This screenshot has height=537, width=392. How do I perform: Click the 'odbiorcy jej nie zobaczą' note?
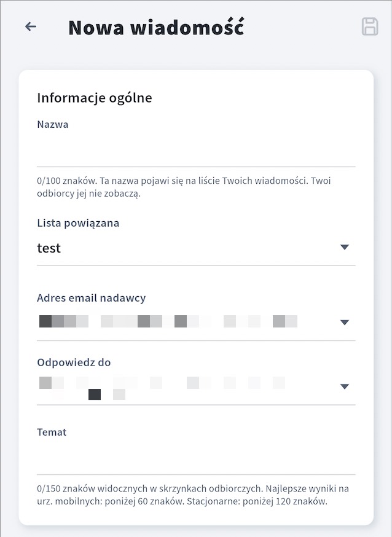pos(89,194)
